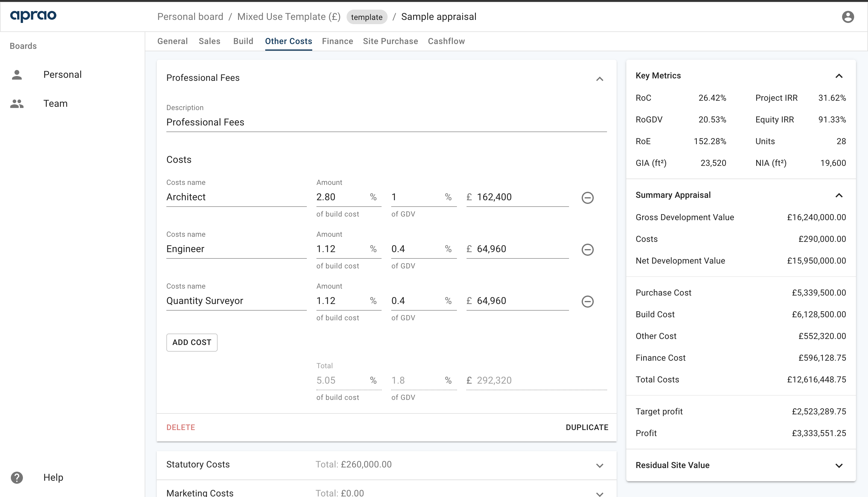
Task: Click the Total £292,320 value
Action: [536, 380]
